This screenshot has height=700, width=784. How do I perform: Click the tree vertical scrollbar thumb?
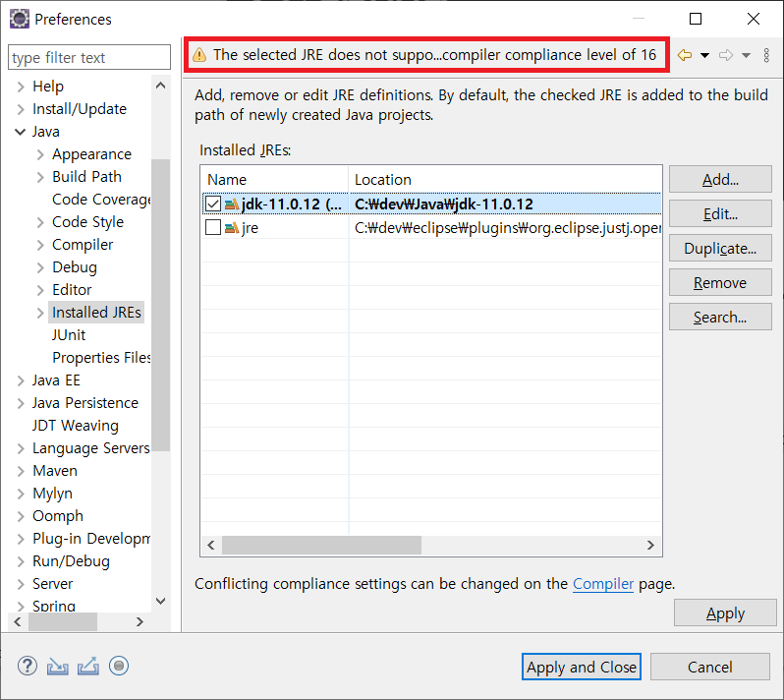click(160, 305)
